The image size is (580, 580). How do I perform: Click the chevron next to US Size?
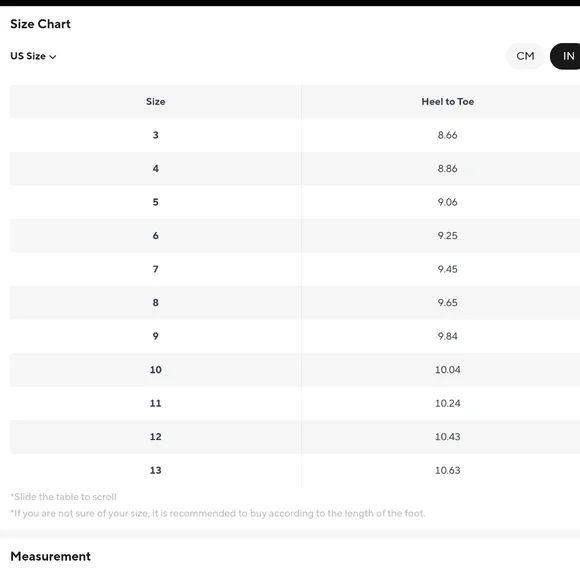pos(53,57)
